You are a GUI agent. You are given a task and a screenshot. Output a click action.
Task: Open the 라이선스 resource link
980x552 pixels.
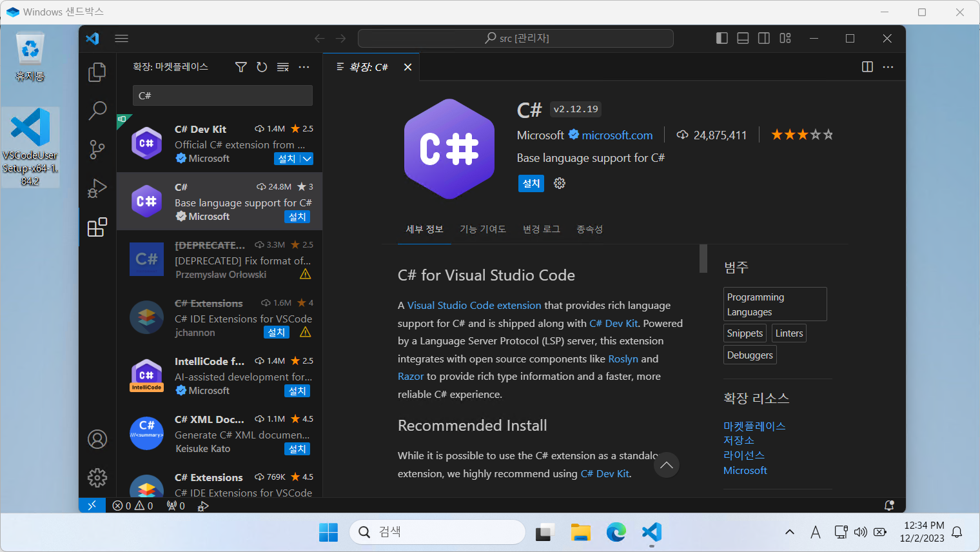[744, 455]
